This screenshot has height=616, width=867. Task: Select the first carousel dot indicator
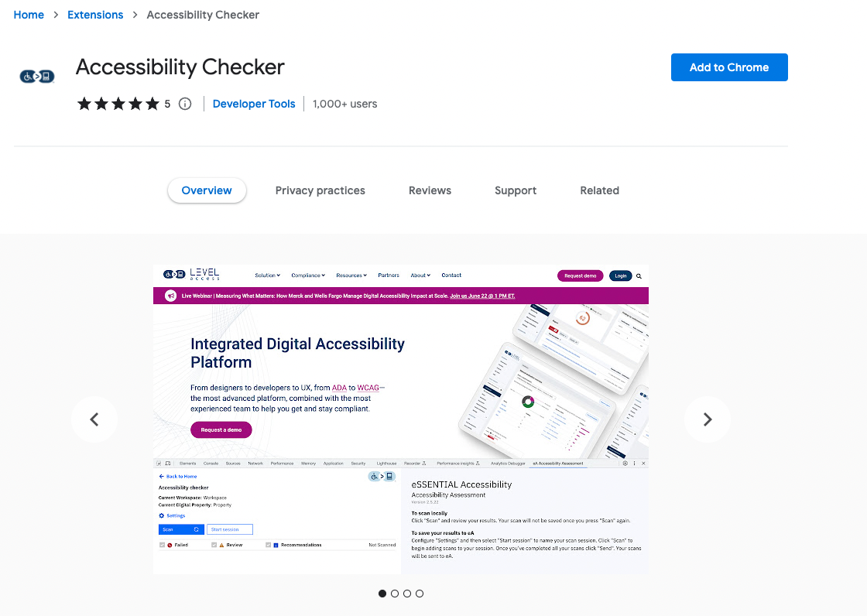pos(382,594)
